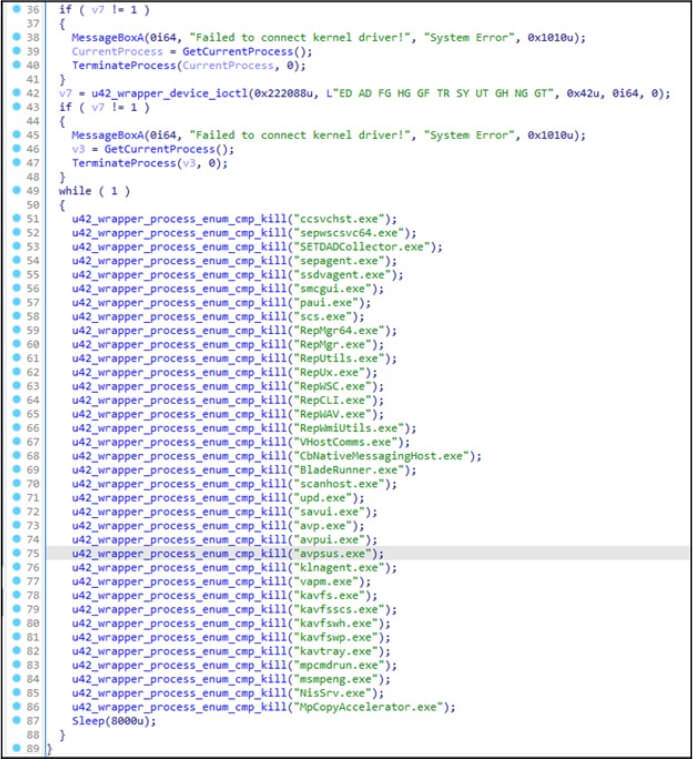Set breakpoint dot on line 87 Sleep call
This screenshot has height=759, width=693.
(16, 721)
